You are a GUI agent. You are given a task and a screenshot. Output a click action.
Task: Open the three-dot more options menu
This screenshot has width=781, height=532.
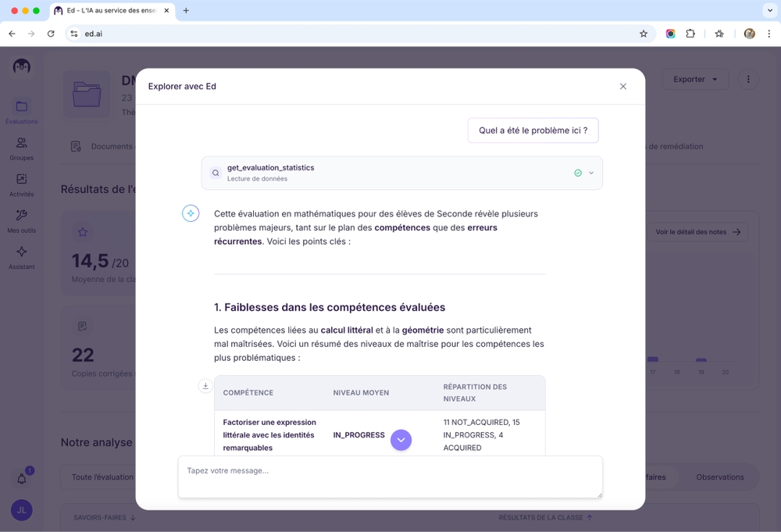tap(747, 79)
